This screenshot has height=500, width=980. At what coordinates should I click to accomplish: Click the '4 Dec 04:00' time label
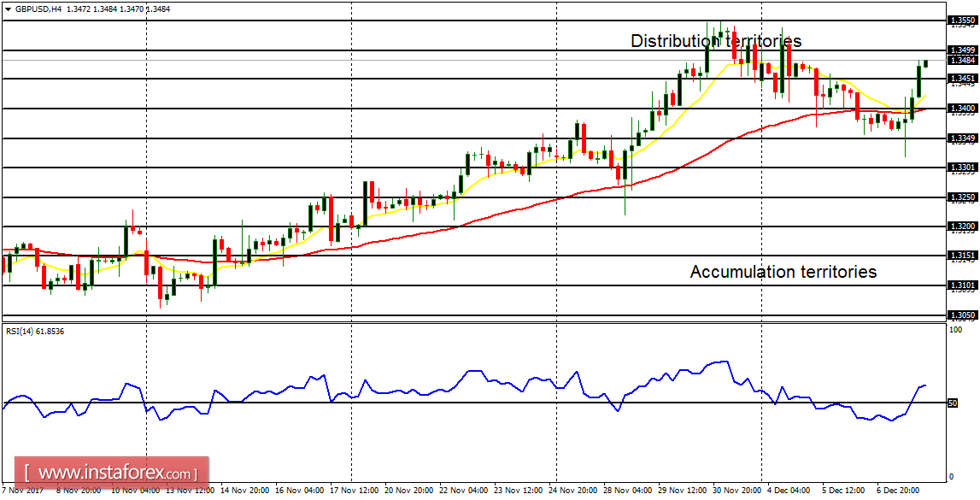(789, 491)
